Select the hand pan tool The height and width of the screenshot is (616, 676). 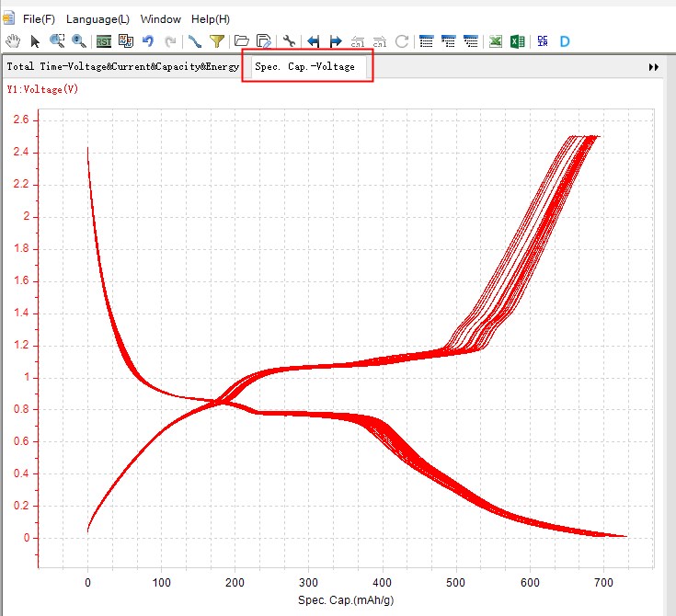click(x=13, y=41)
